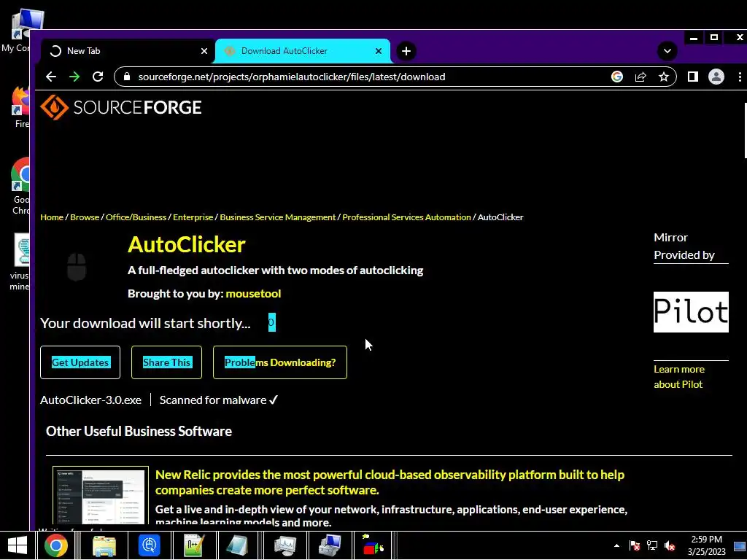
Task: Open the monitor graph taskbar app
Action: click(285, 545)
